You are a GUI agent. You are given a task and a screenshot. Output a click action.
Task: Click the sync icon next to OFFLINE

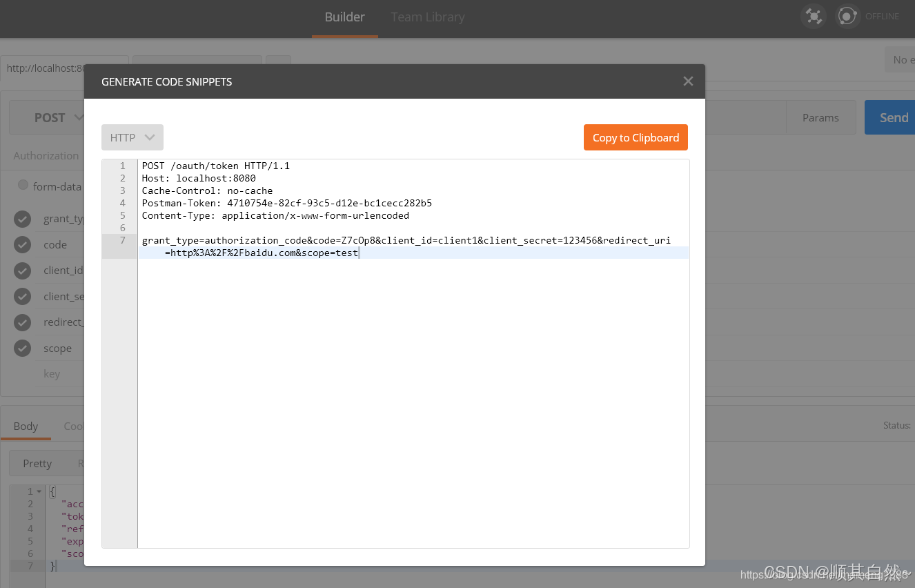[x=847, y=16]
